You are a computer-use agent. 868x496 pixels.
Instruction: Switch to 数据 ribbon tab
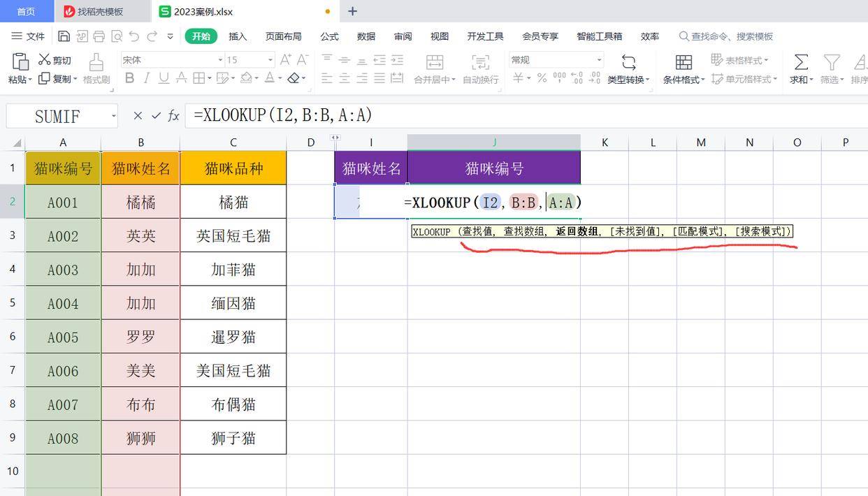pyautogui.click(x=366, y=36)
